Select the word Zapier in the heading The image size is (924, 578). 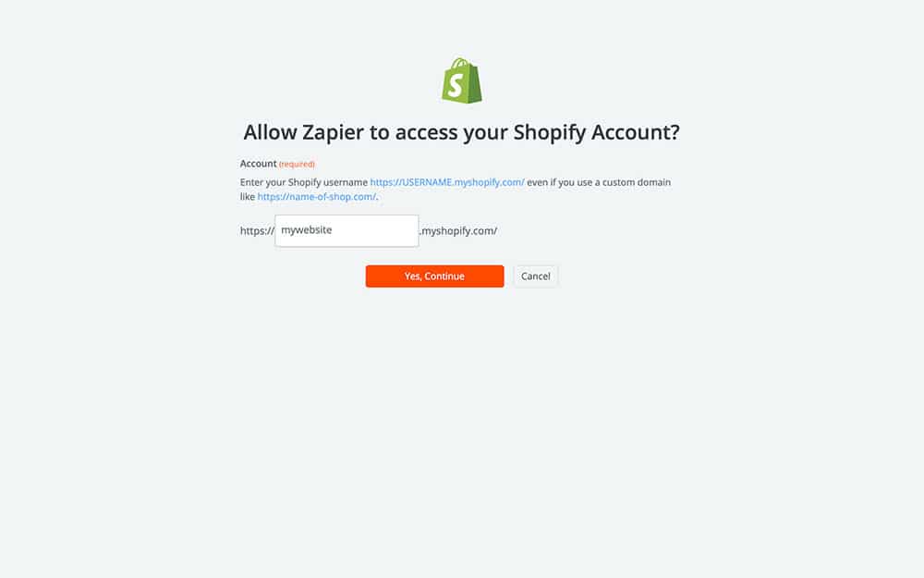(333, 132)
